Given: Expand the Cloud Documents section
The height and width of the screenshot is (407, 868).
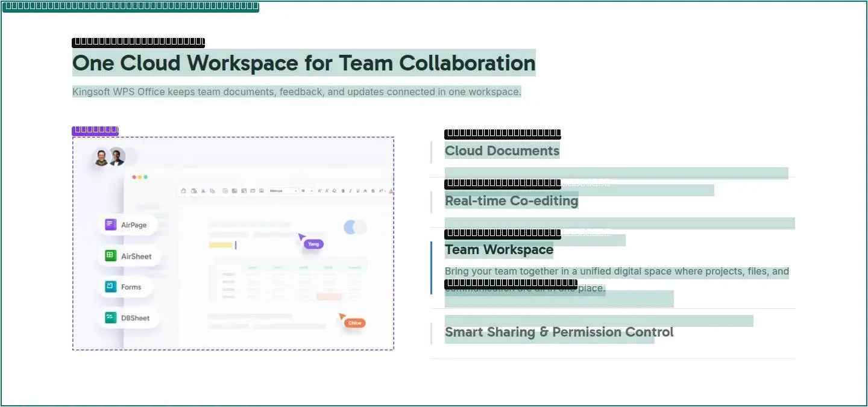Looking at the screenshot, I should pyautogui.click(x=502, y=151).
